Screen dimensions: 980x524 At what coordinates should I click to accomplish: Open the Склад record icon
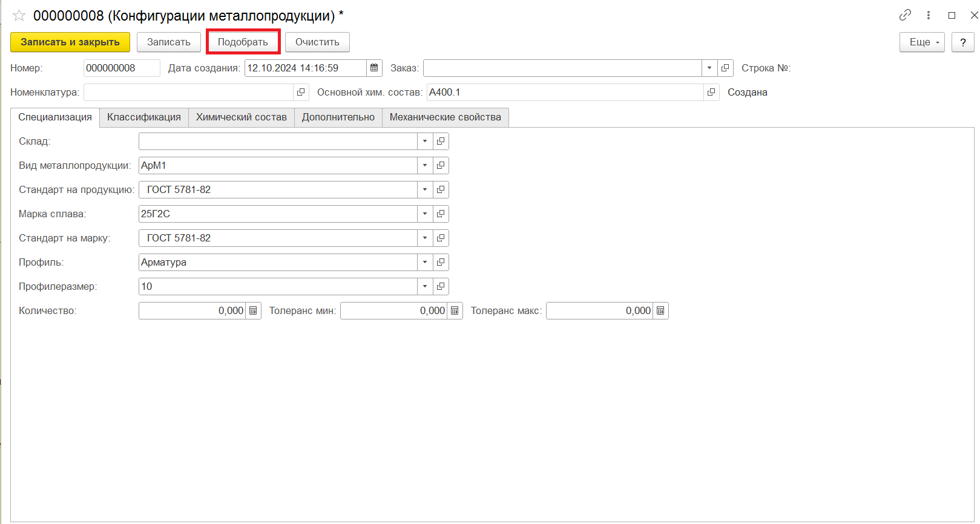click(x=441, y=141)
